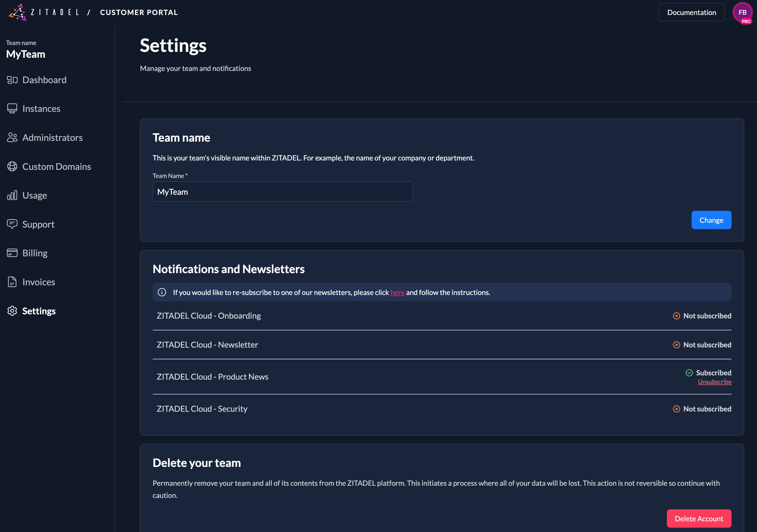Open the Dashboard sidebar icon
Image resolution: width=757 pixels, height=532 pixels.
pos(12,80)
